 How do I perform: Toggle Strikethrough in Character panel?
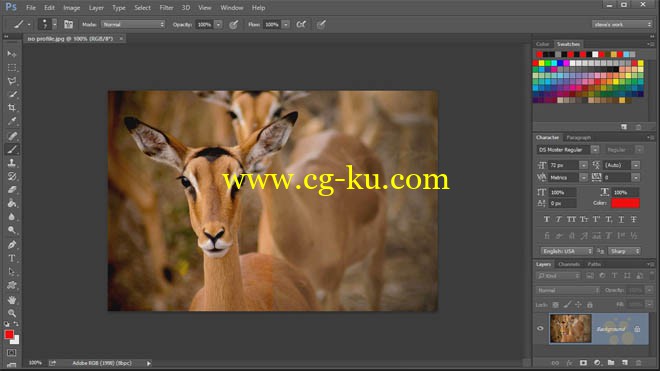coord(633,219)
